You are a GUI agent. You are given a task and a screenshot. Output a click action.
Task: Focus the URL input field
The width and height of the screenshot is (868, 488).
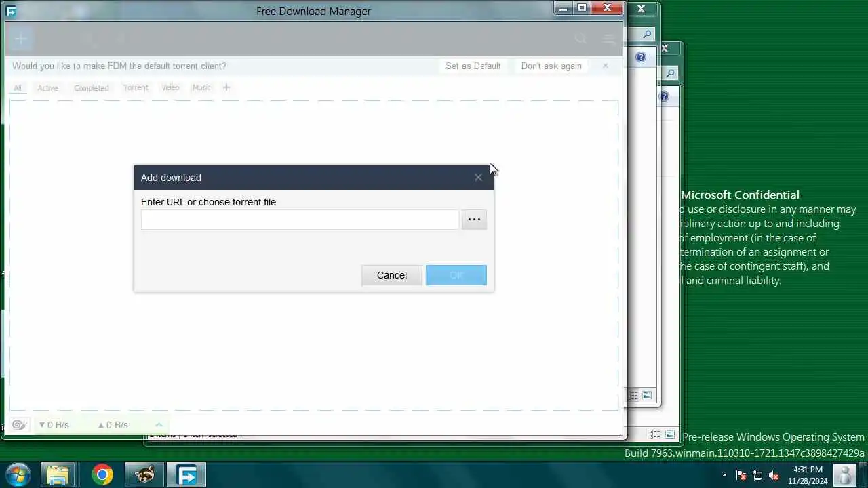(300, 220)
